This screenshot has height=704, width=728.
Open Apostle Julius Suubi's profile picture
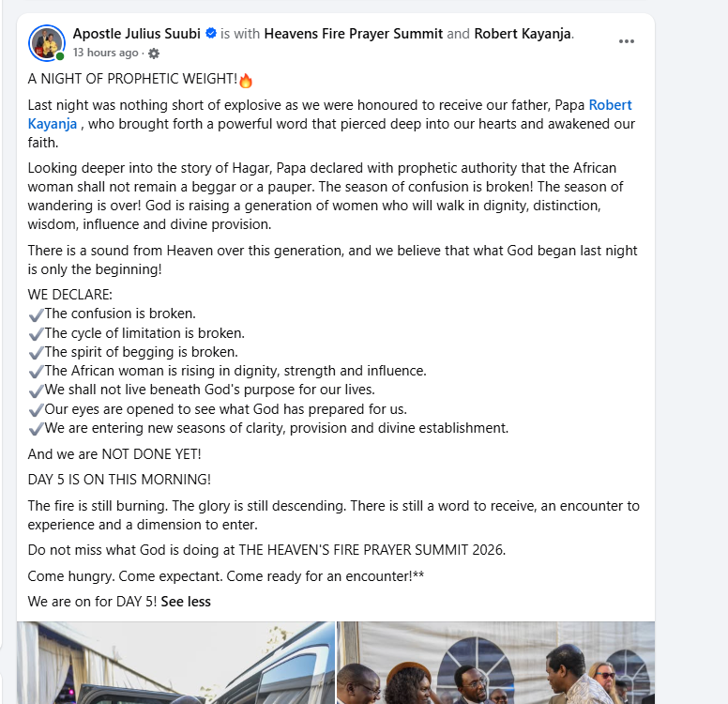46,43
